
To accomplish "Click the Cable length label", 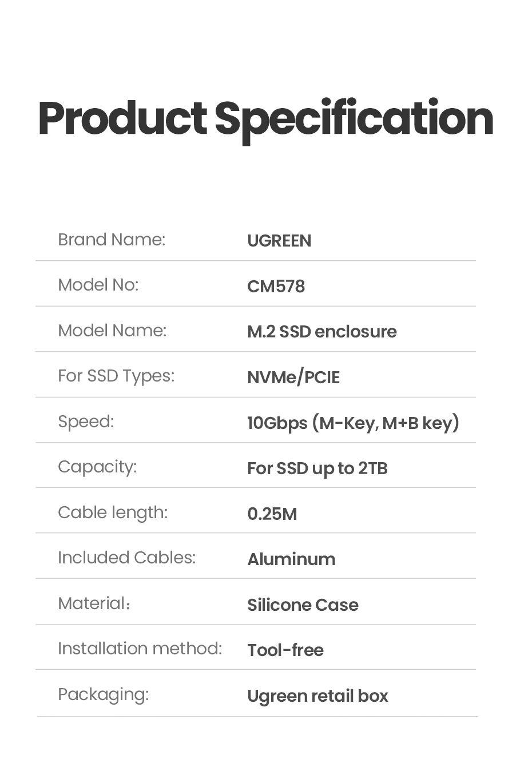I will click(113, 512).
